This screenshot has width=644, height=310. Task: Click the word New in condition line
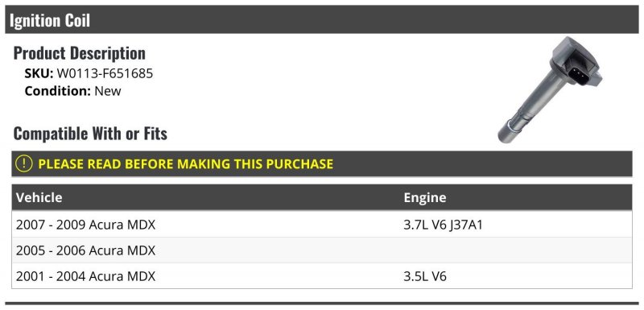tap(108, 91)
